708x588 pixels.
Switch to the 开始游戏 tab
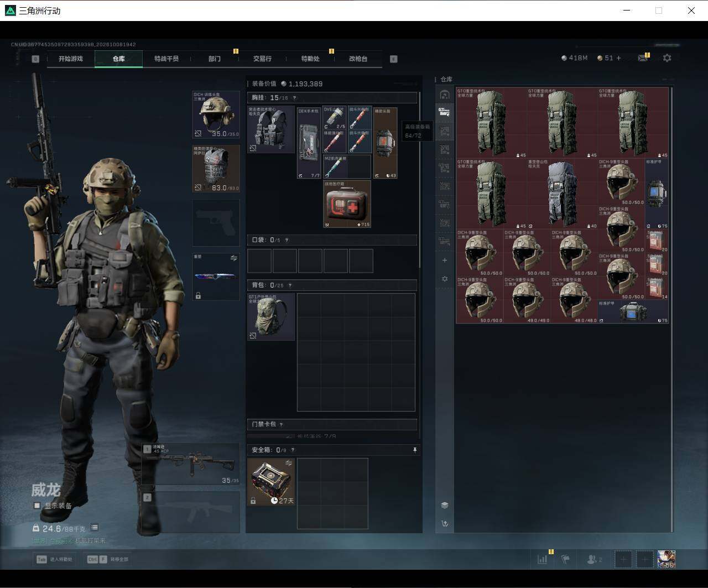click(71, 59)
